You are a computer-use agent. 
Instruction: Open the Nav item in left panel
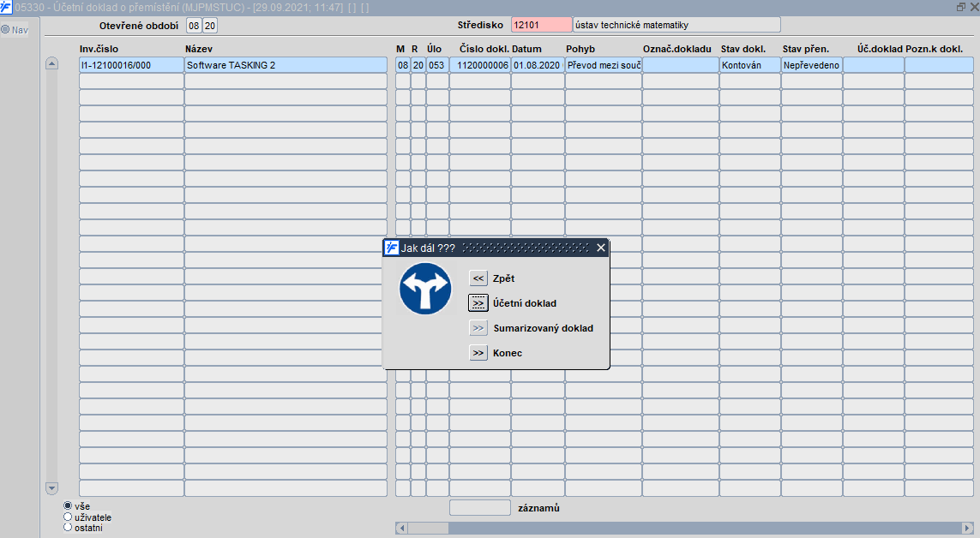click(15, 29)
